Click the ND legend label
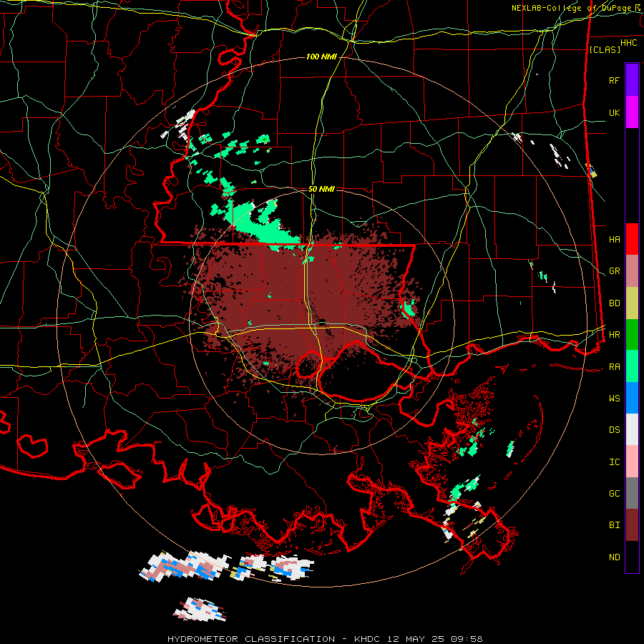Viewport: 644px width, 644px height. click(x=614, y=557)
